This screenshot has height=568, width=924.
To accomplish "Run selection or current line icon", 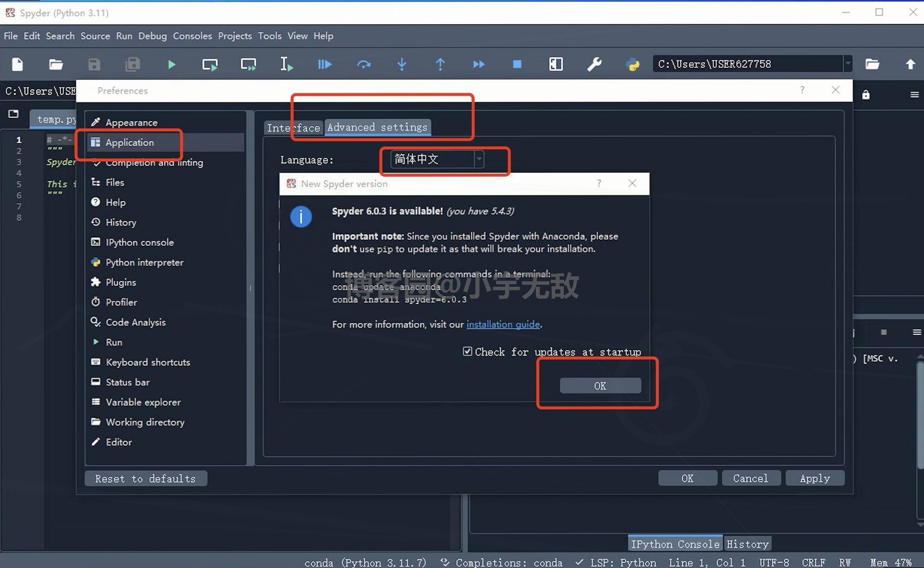I will (287, 64).
